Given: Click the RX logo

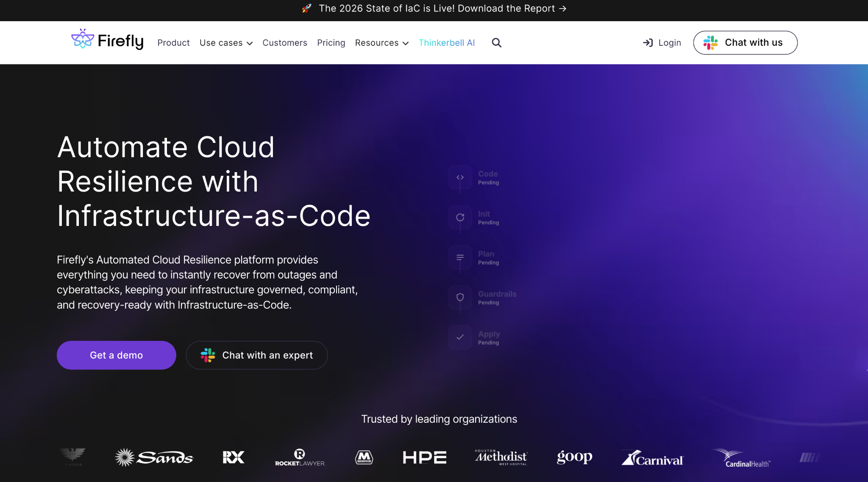Looking at the screenshot, I should (x=234, y=457).
